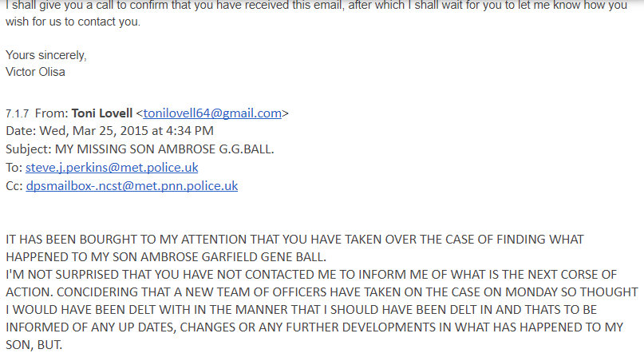Open the dpsmailbox-.ncst@met.pnn.police.uk Cc link
Image resolution: width=644 pixels, height=353 pixels.
point(132,186)
